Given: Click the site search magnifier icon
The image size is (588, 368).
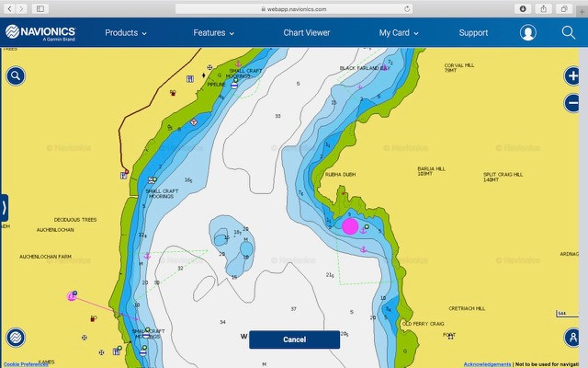Looking at the screenshot, I should [569, 33].
